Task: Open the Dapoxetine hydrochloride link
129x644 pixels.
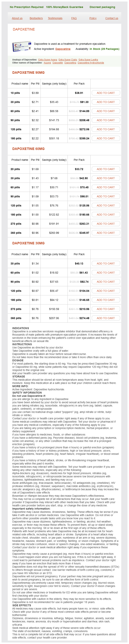Action: coord(91,63)
